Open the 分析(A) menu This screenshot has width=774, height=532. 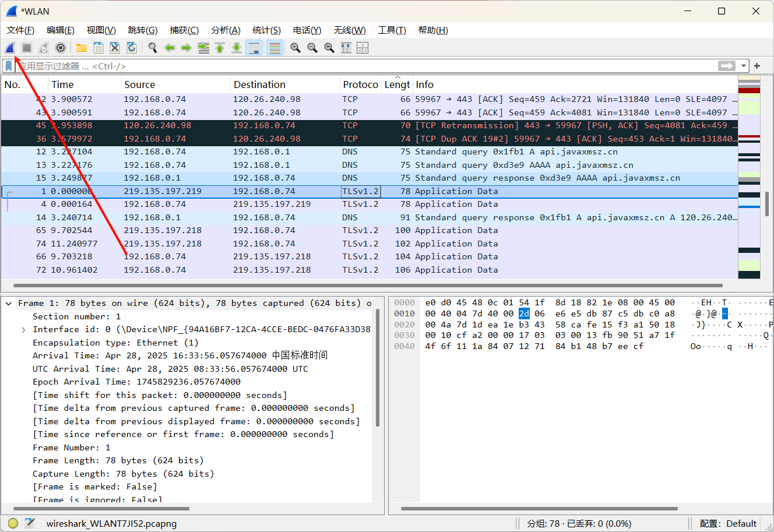[x=226, y=30]
